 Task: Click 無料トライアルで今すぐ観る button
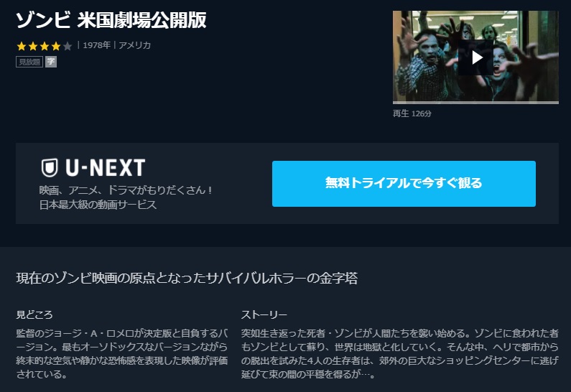pos(404,184)
